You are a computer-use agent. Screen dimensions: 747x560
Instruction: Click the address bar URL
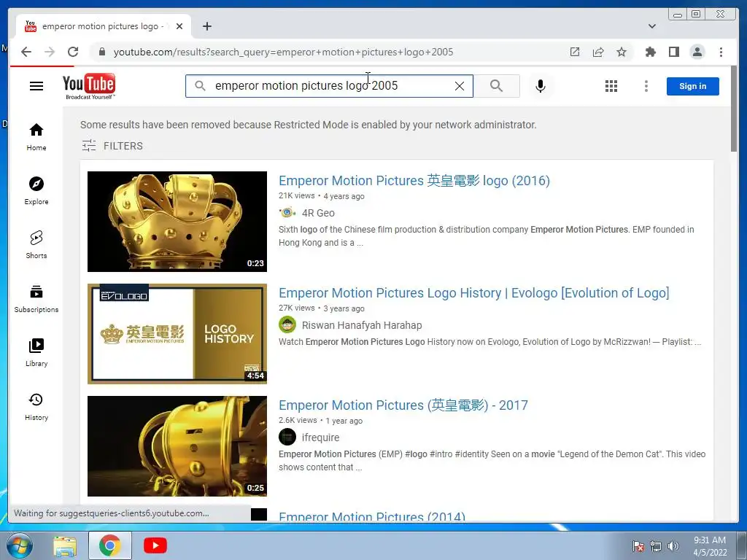[x=284, y=52]
